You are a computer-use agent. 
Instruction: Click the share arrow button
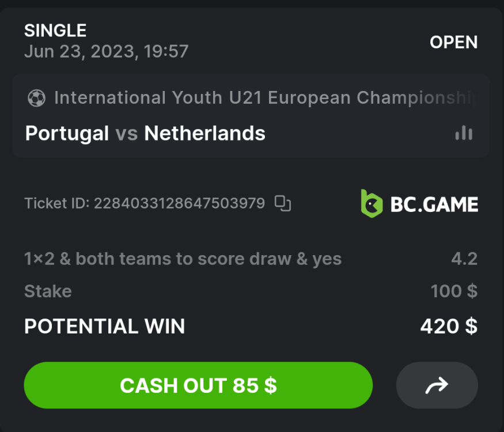[x=437, y=385]
